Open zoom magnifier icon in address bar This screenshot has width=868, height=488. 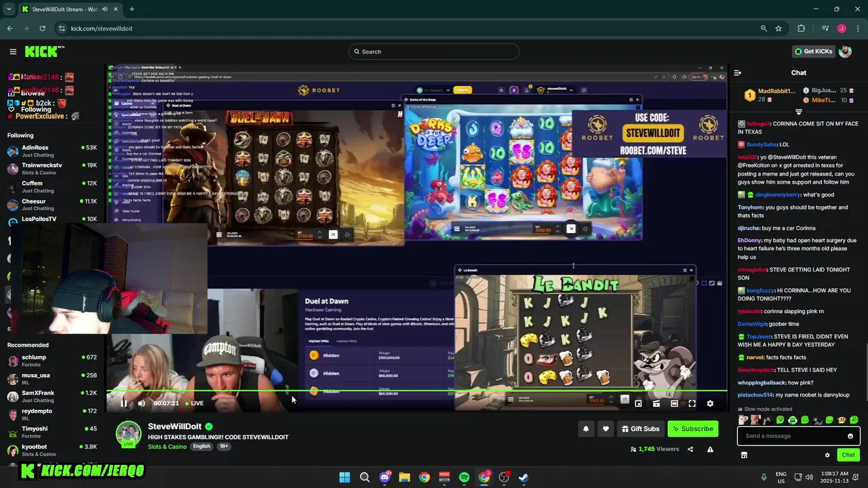(x=764, y=28)
